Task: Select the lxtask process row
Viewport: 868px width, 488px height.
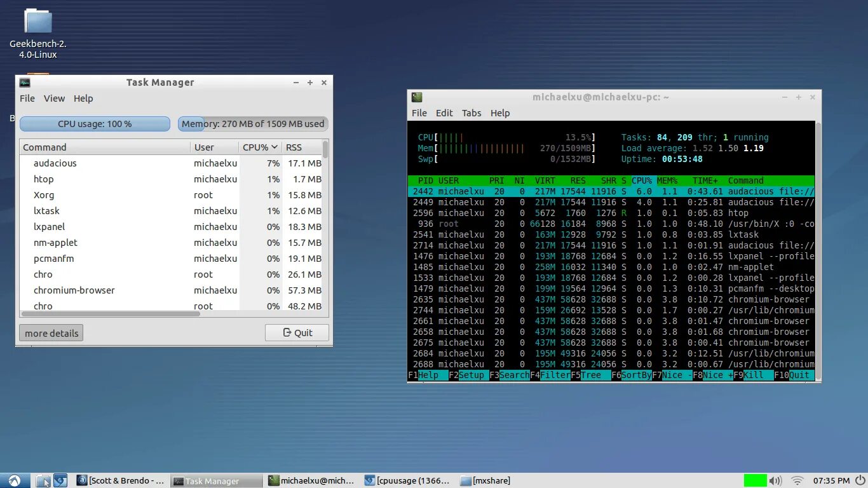Action: pos(172,211)
